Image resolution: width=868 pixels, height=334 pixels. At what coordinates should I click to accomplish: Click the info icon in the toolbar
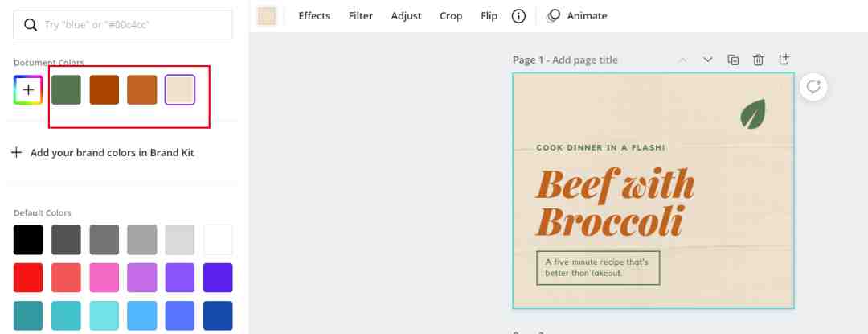click(x=518, y=16)
